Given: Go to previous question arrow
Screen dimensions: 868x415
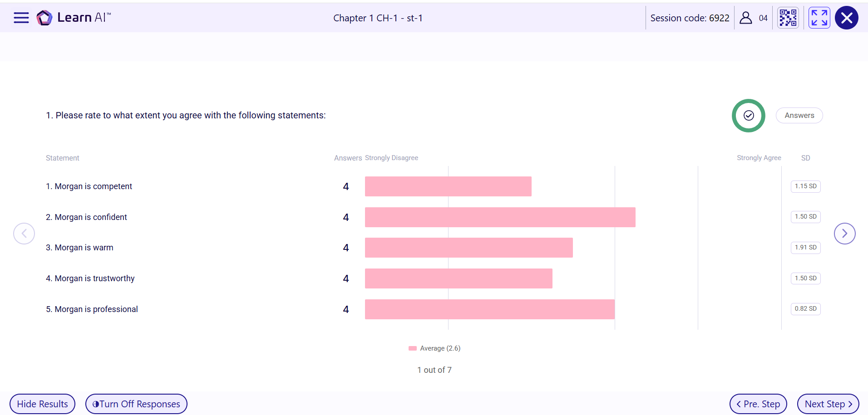Looking at the screenshot, I should pos(24,234).
